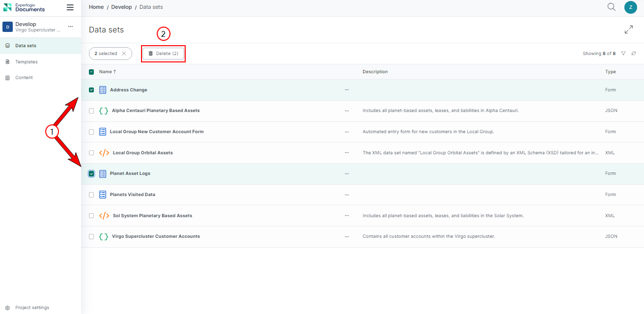Open the user avatar Z menu
The image size is (644, 314).
click(x=630, y=7)
